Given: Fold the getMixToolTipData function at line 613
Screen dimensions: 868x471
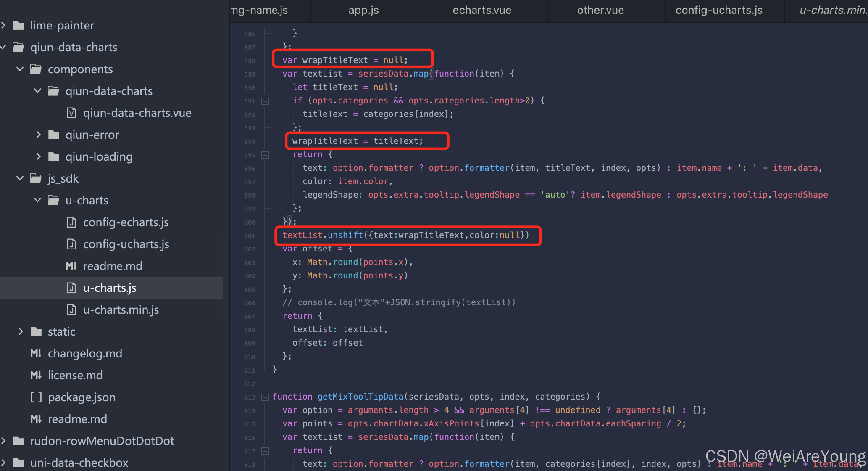Looking at the screenshot, I should 265,397.
